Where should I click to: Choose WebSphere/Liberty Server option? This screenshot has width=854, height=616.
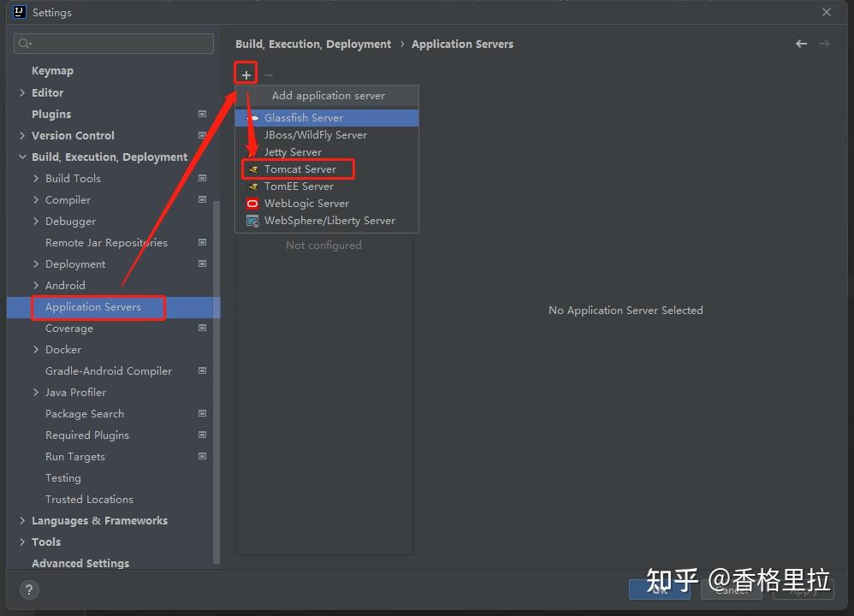[327, 221]
